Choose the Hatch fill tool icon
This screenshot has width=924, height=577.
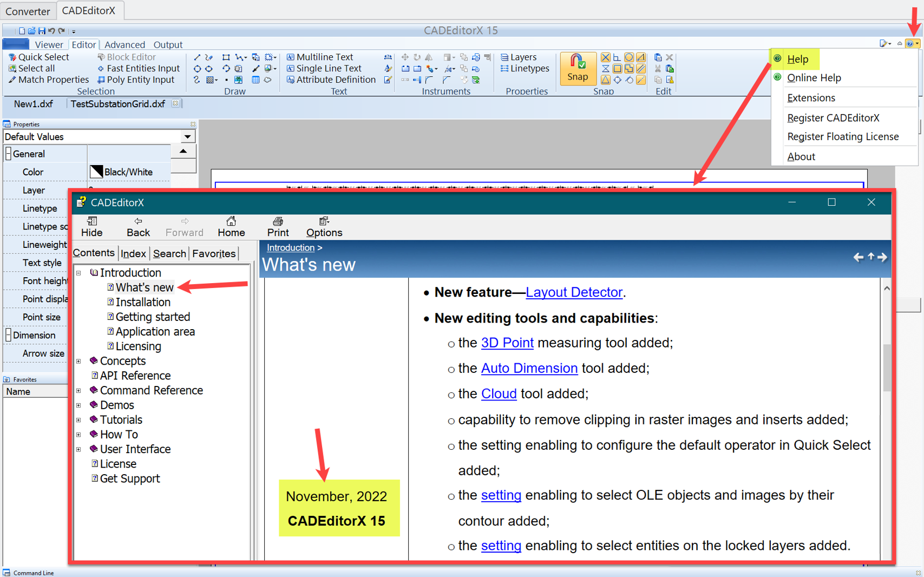tap(211, 80)
